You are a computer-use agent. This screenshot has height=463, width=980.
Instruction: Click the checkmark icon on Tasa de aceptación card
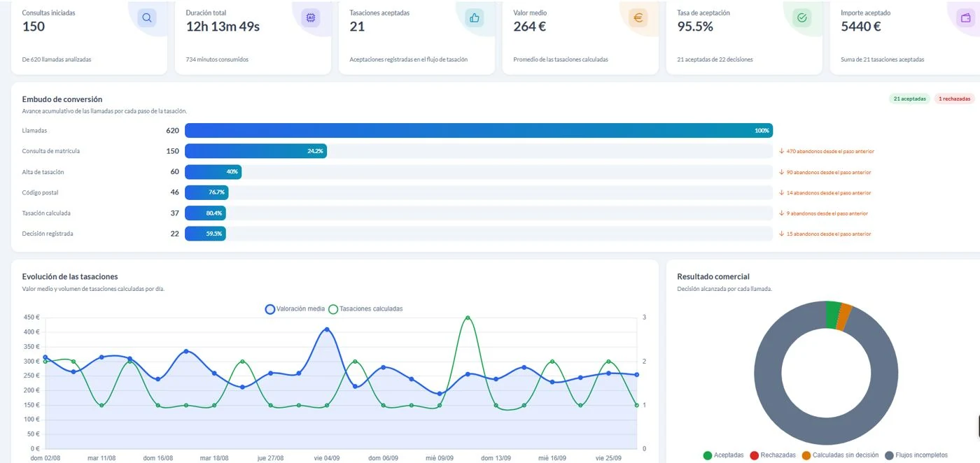(801, 18)
